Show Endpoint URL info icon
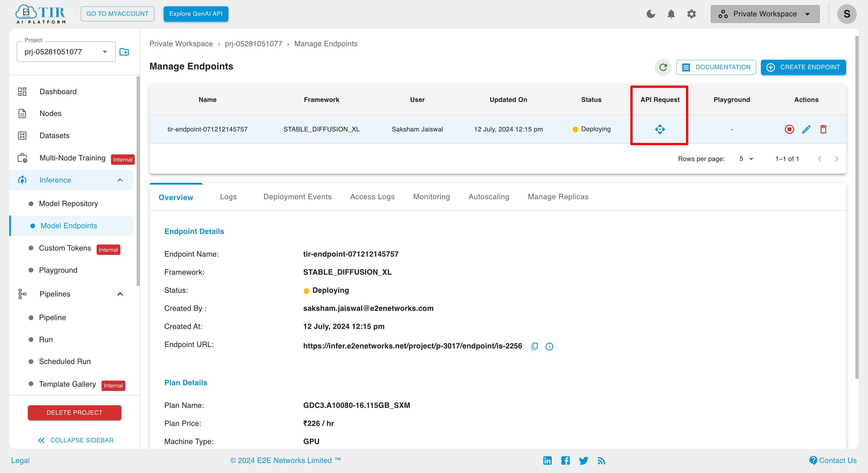868x473 pixels. point(549,346)
